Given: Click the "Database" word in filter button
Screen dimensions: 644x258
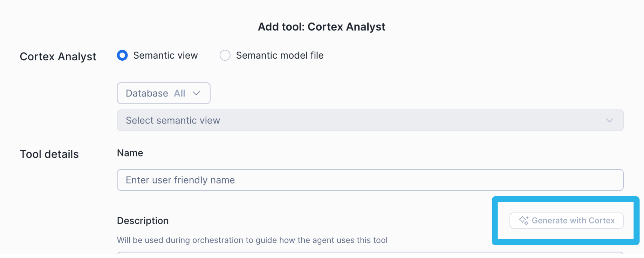Looking at the screenshot, I should pyautogui.click(x=147, y=93).
